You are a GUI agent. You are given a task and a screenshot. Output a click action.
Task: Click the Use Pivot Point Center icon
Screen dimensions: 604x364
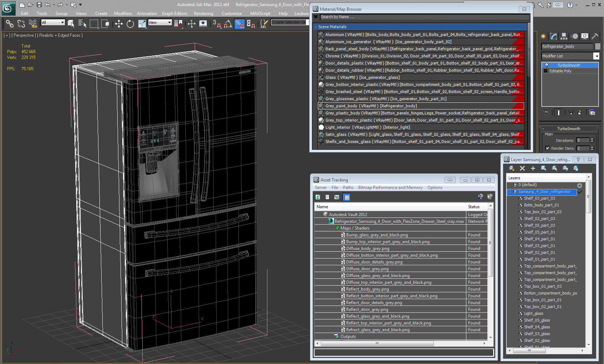click(x=179, y=24)
